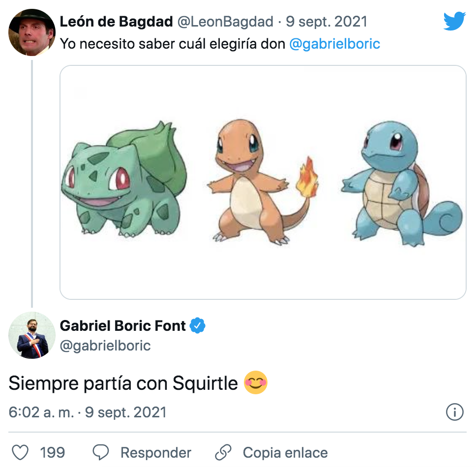Click the blushing smile emoji
476x467 pixels.
pos(256,383)
